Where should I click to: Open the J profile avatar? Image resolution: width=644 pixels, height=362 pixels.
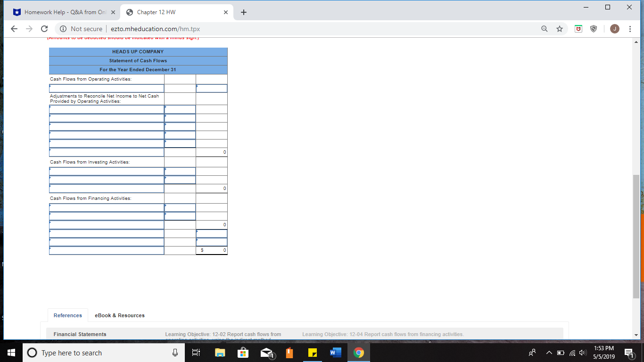[614, 29]
